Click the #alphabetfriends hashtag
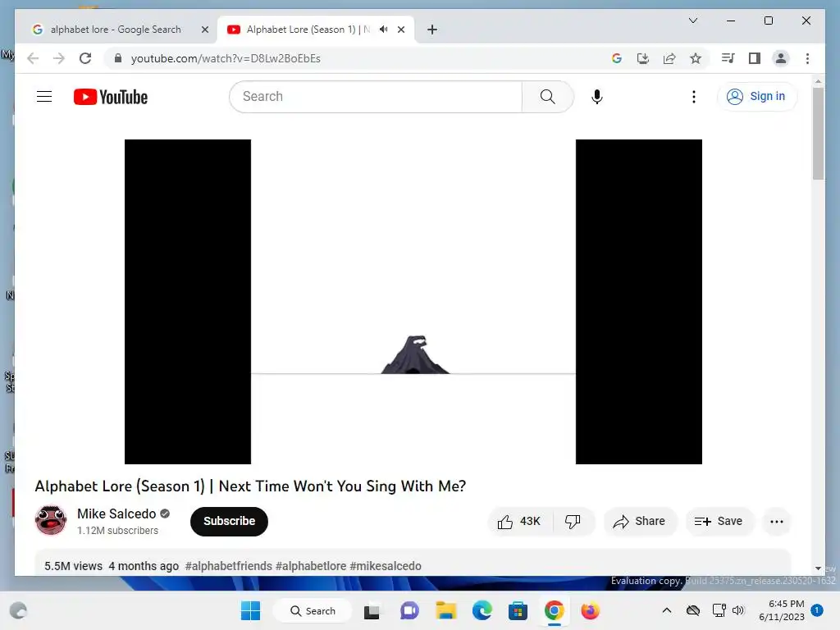This screenshot has width=840, height=630. tap(228, 566)
